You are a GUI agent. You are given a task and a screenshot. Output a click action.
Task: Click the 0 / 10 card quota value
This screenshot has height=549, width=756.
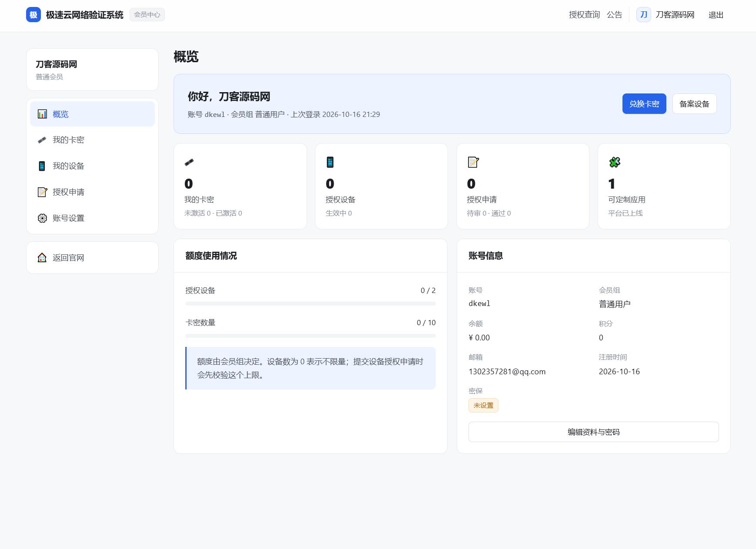point(426,323)
